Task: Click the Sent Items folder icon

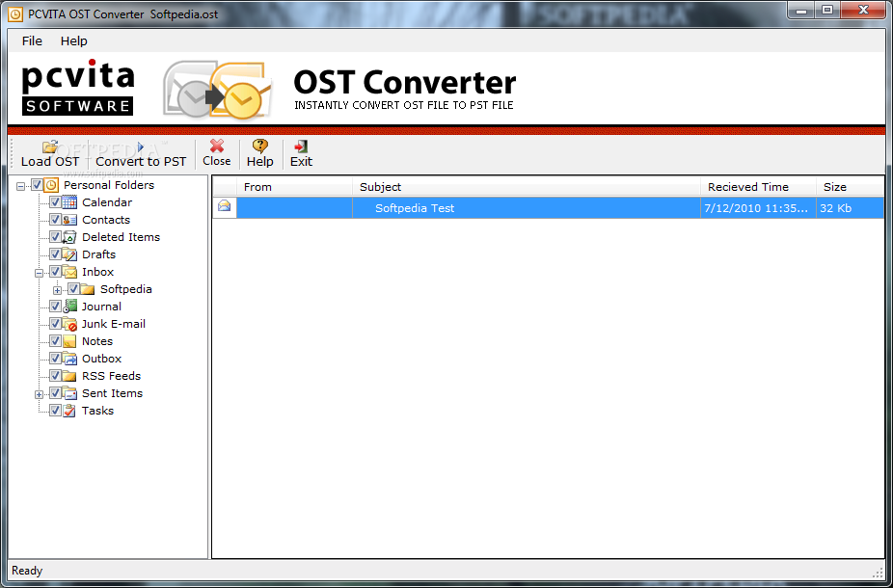Action: (x=69, y=393)
